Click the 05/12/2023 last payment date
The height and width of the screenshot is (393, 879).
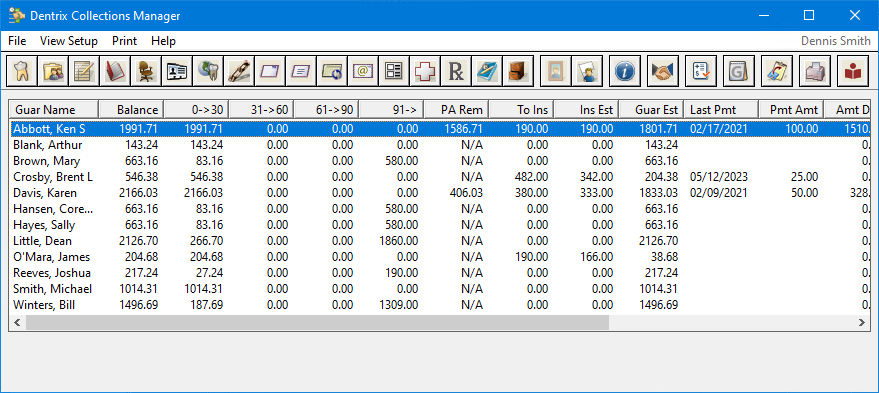click(719, 177)
